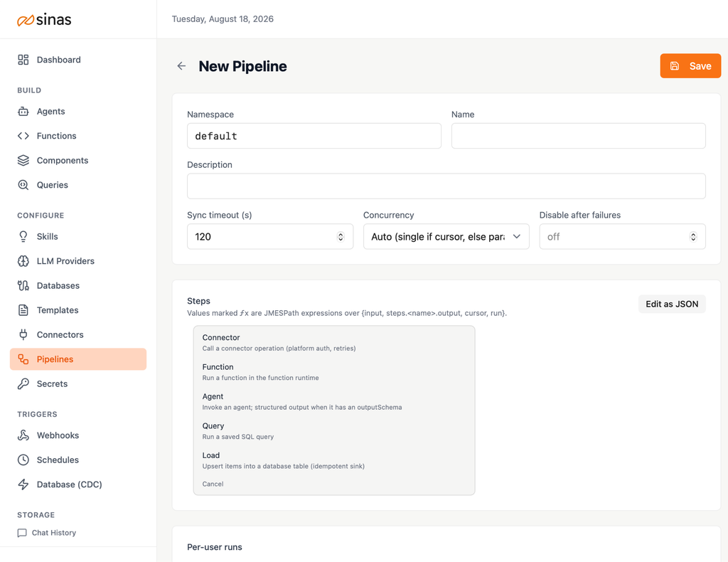Select the Load step option
Image resolution: width=728 pixels, height=562 pixels.
click(334, 460)
